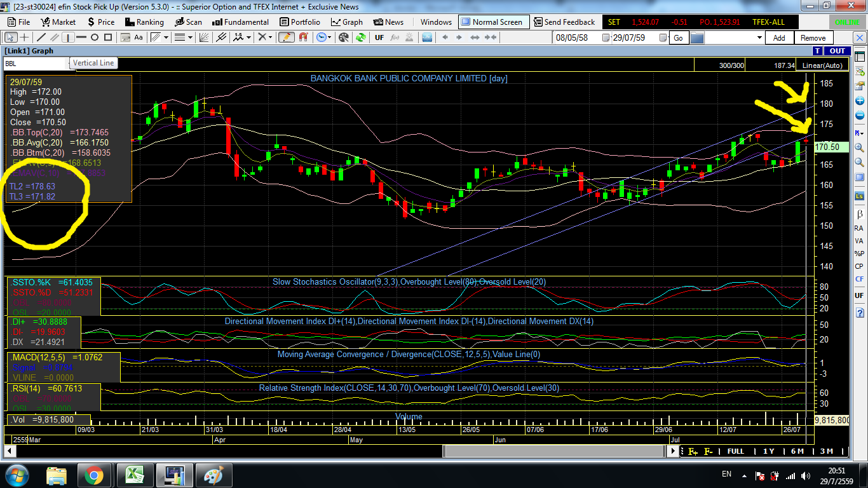Open Chrome from the Windows taskbar

94,475
